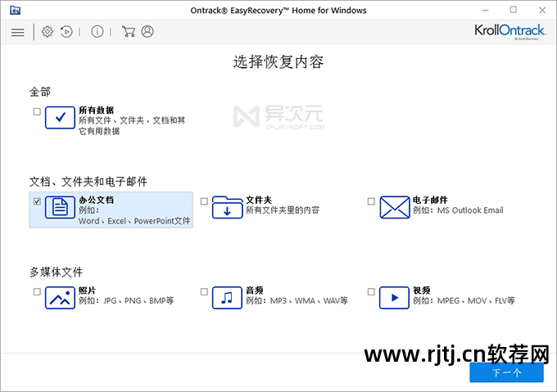
Task: Click the 选择恢复内容 heading
Action: 278,61
